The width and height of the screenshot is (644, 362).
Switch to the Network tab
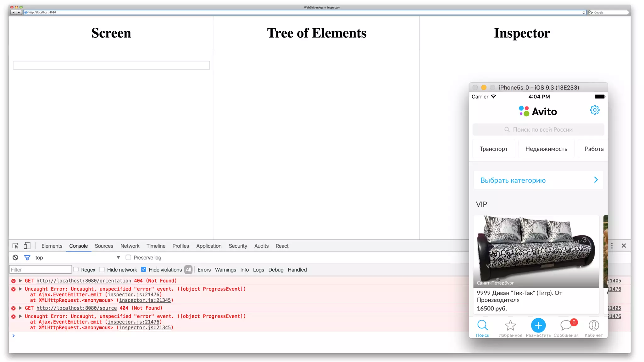(x=130, y=246)
